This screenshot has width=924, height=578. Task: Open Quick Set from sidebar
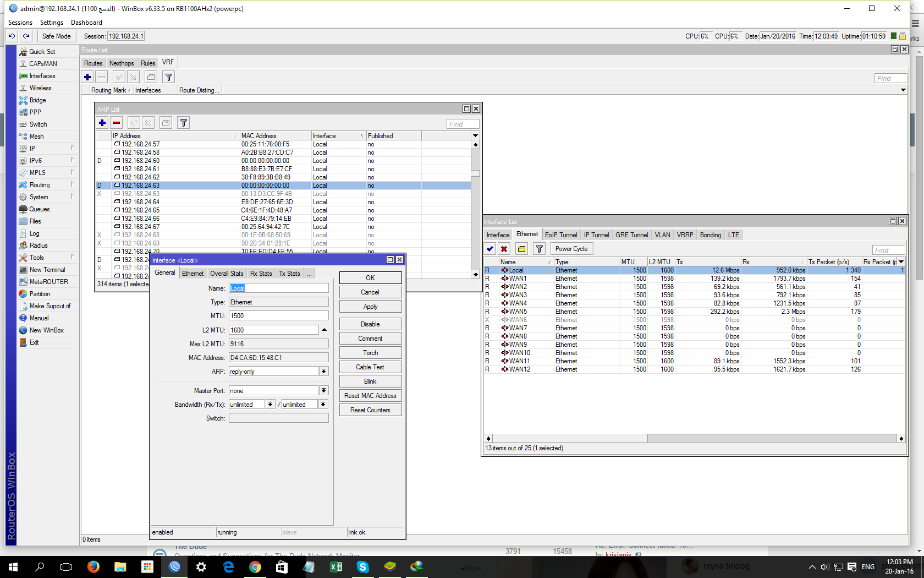click(x=42, y=52)
